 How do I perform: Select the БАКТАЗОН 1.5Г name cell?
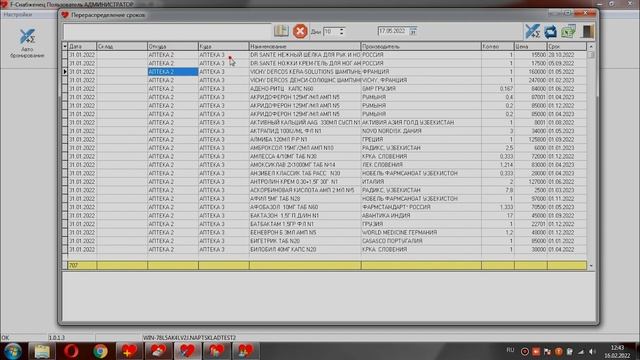(305, 216)
